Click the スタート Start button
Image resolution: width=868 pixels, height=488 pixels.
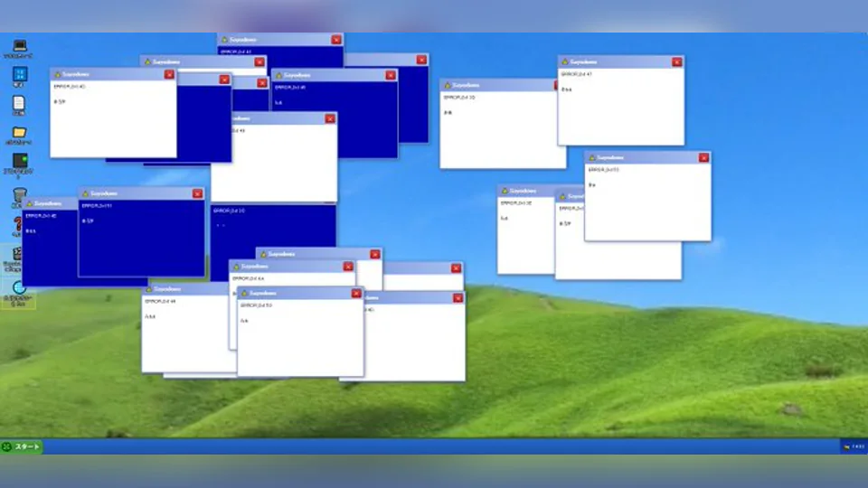click(x=22, y=446)
